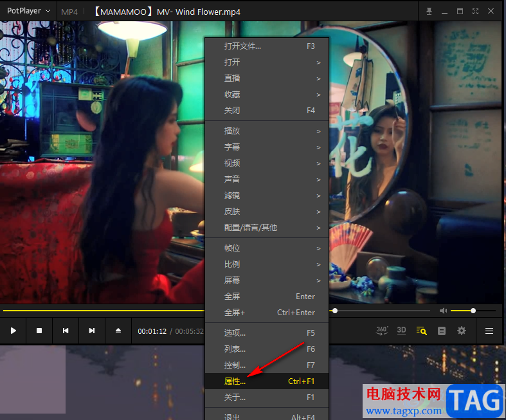Open 控制... F7 menu item
The height and width of the screenshot is (420, 506).
tap(267, 365)
